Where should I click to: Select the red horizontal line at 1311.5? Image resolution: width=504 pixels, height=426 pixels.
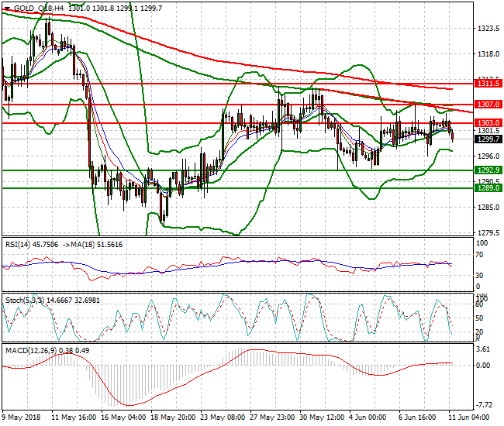pyautogui.click(x=238, y=84)
